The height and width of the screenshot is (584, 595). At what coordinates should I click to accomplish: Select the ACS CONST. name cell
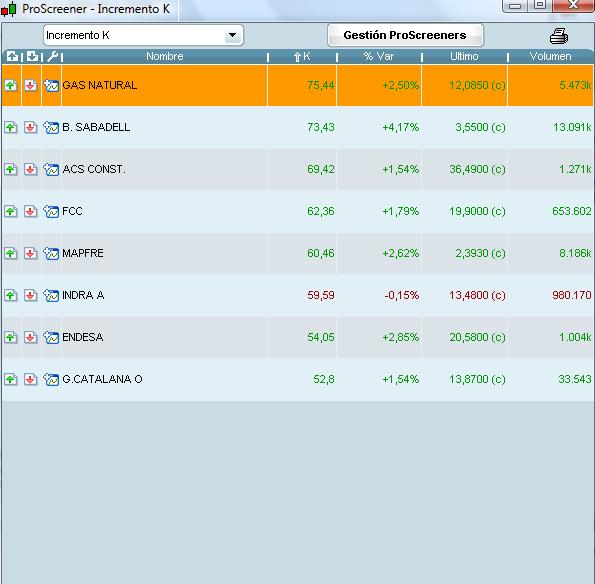pos(164,169)
